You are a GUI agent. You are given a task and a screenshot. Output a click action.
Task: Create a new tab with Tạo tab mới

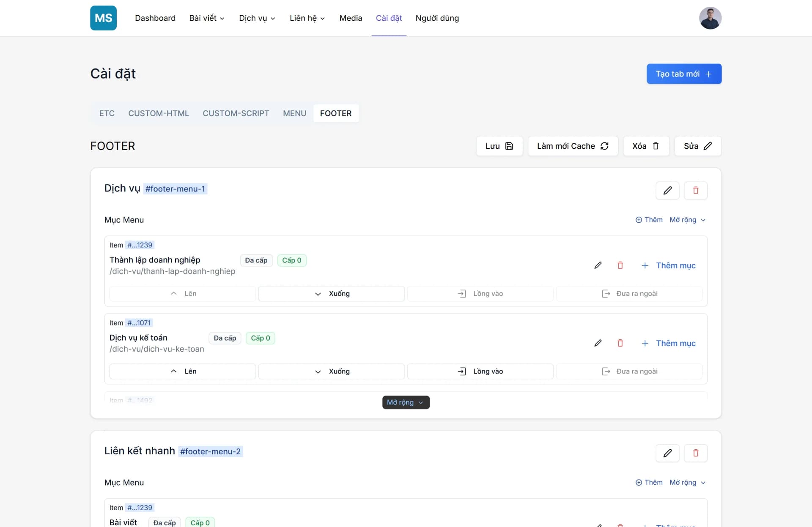(683, 74)
